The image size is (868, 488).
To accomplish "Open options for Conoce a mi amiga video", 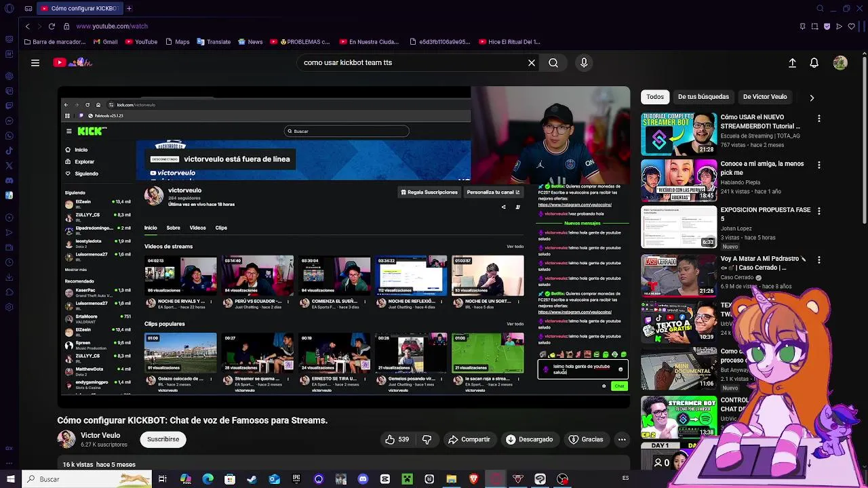I will pyautogui.click(x=818, y=165).
